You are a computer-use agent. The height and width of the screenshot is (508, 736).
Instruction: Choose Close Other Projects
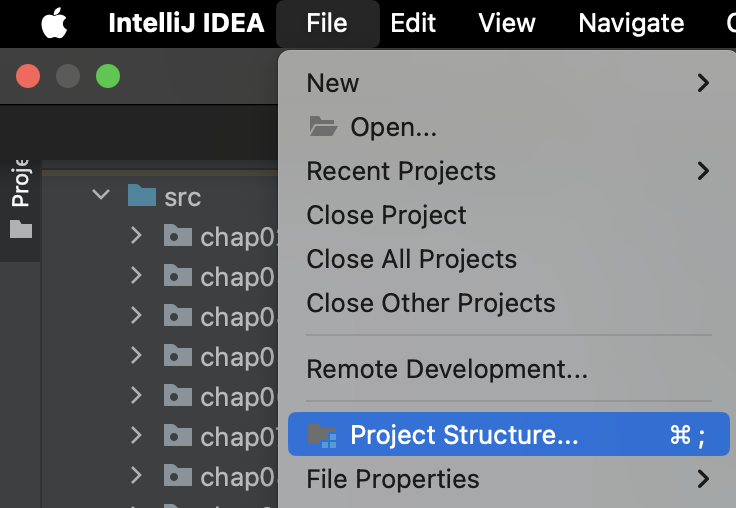click(x=430, y=303)
